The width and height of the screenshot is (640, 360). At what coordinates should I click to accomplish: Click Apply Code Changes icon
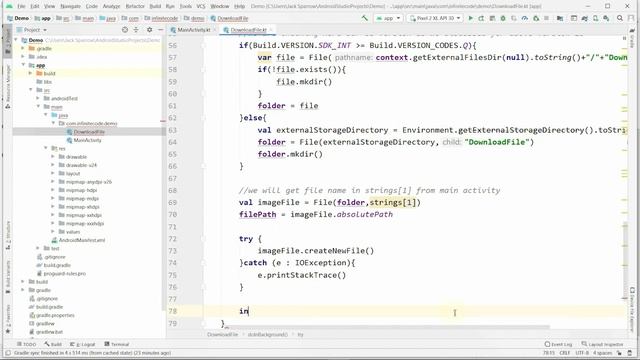click(492, 18)
